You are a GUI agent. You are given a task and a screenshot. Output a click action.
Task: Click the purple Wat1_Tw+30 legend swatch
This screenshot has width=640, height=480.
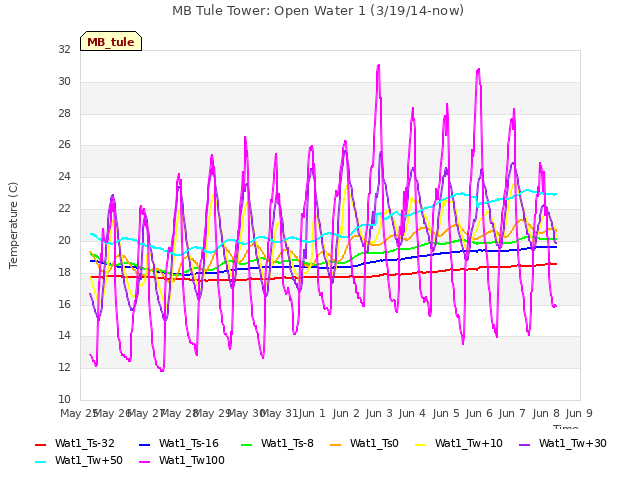[x=524, y=444]
